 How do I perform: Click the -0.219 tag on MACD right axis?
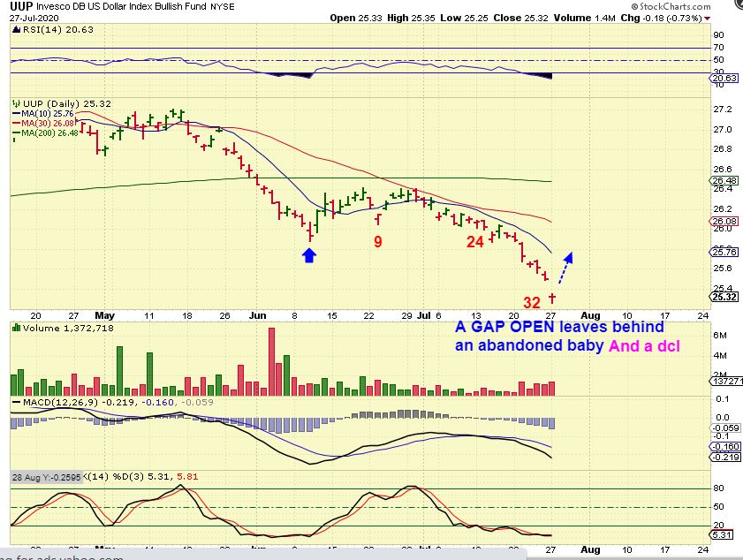coord(726,457)
